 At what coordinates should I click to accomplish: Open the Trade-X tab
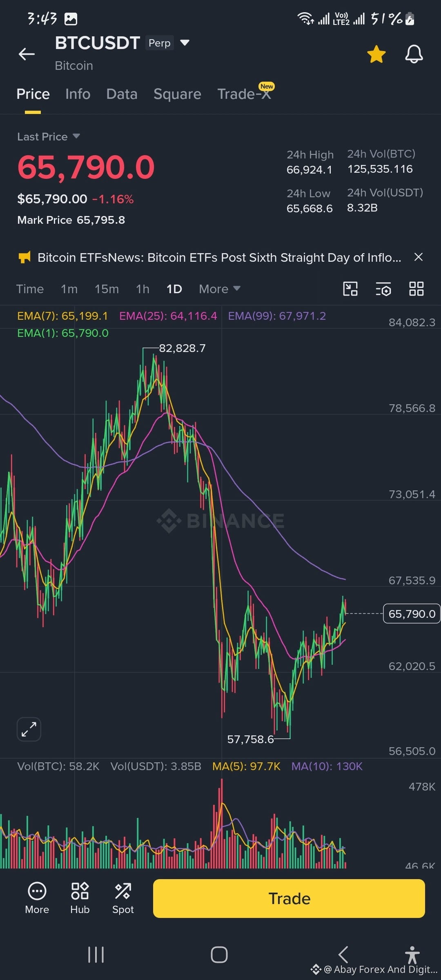pyautogui.click(x=244, y=94)
